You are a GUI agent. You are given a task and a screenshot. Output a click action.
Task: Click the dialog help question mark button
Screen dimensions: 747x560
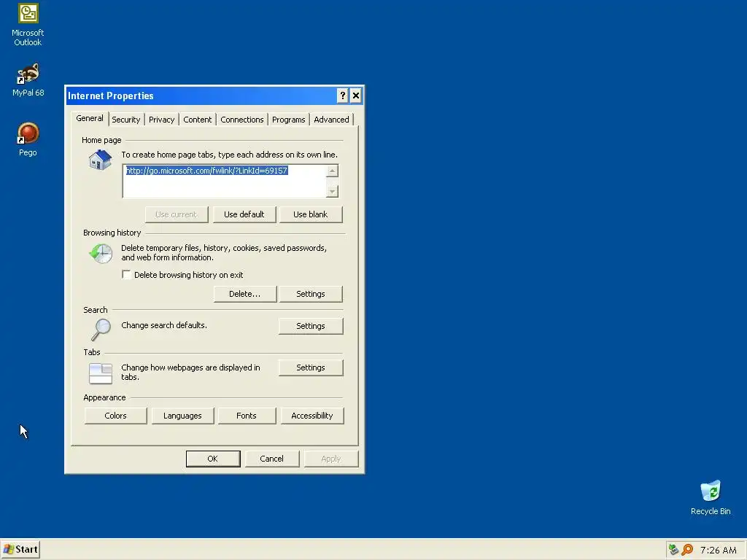tap(342, 96)
